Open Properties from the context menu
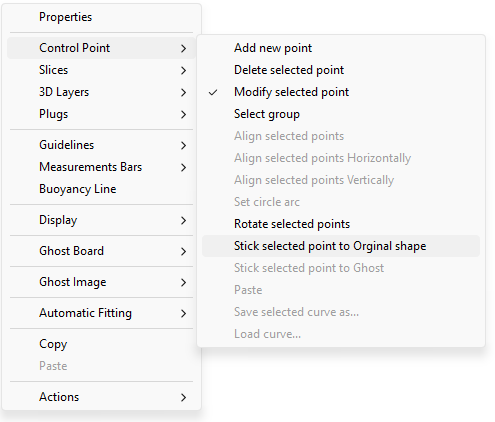The image size is (495, 422). (101, 17)
